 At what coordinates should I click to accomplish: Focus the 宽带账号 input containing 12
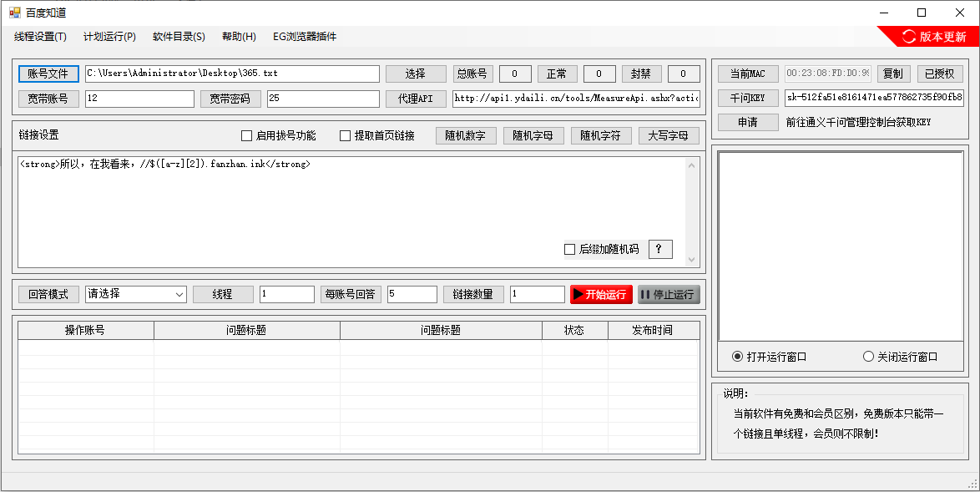139,99
